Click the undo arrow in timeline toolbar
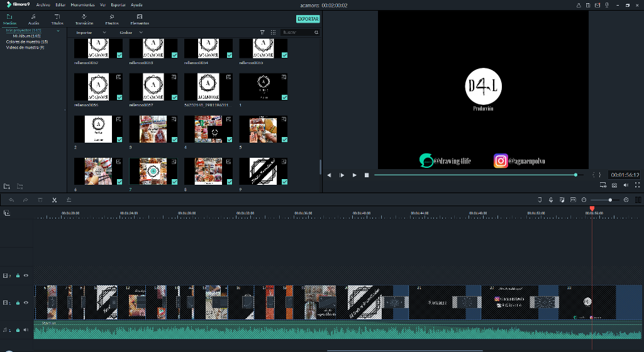Viewport: 644px width, 352px height. (x=11, y=200)
